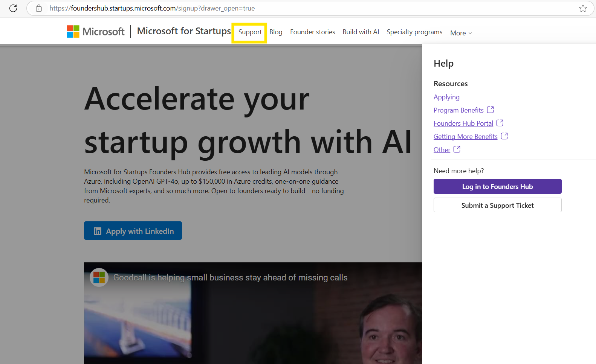This screenshot has height=364, width=596.
Task: Open the Program Benefits link
Action: [x=458, y=110]
